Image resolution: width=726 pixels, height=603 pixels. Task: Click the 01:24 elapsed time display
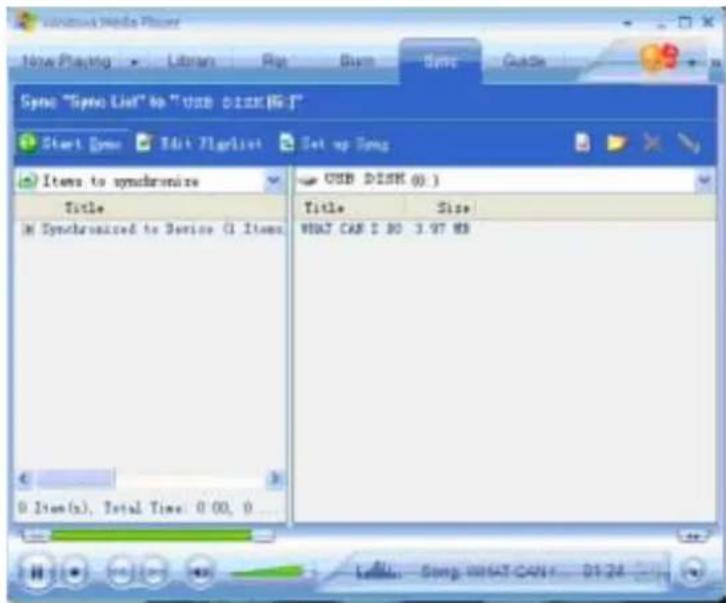coord(604,572)
